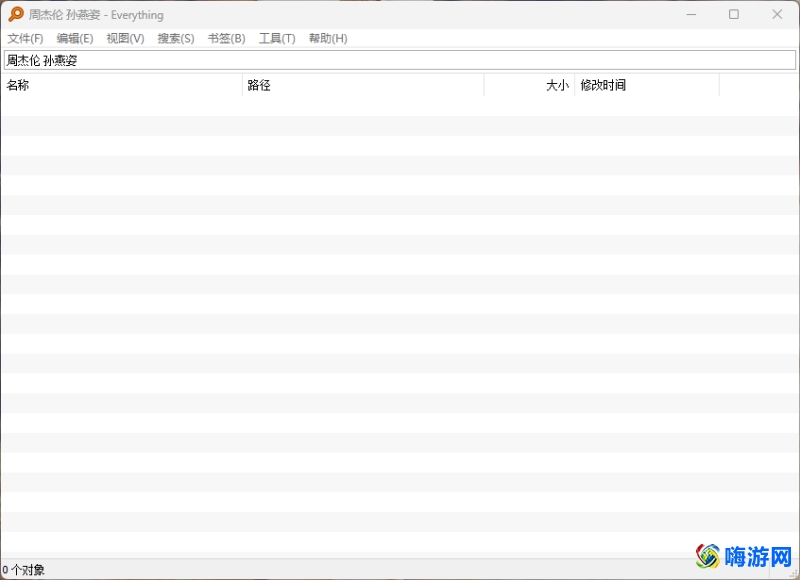The height and width of the screenshot is (580, 800).
Task: Maximize the Everything window
Action: [x=734, y=14]
